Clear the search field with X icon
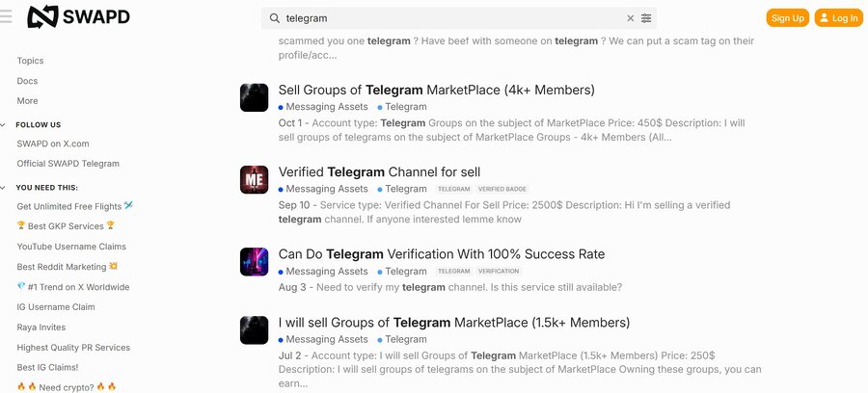 point(631,18)
